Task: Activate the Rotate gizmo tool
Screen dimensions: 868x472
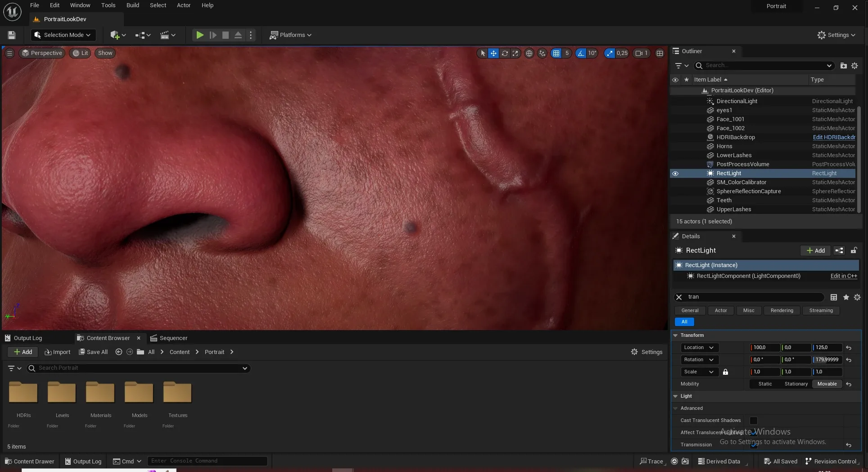Action: (505, 53)
